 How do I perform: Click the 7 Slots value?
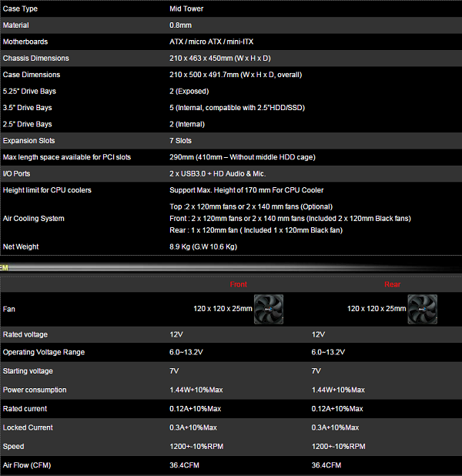(x=180, y=140)
